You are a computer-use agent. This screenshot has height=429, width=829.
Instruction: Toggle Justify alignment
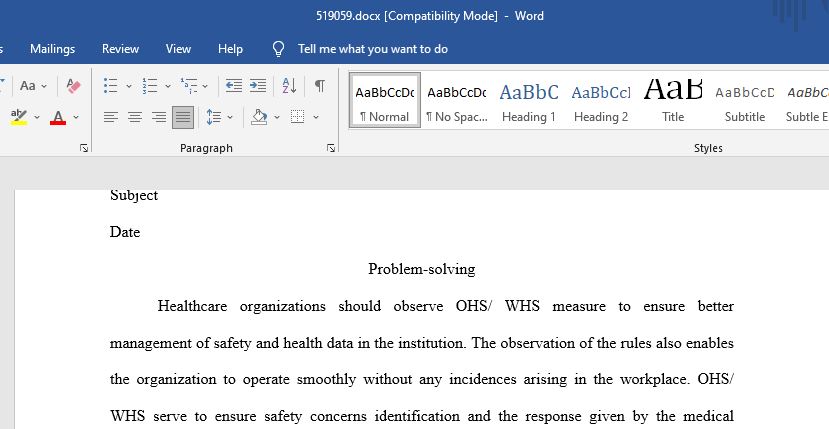tap(183, 117)
